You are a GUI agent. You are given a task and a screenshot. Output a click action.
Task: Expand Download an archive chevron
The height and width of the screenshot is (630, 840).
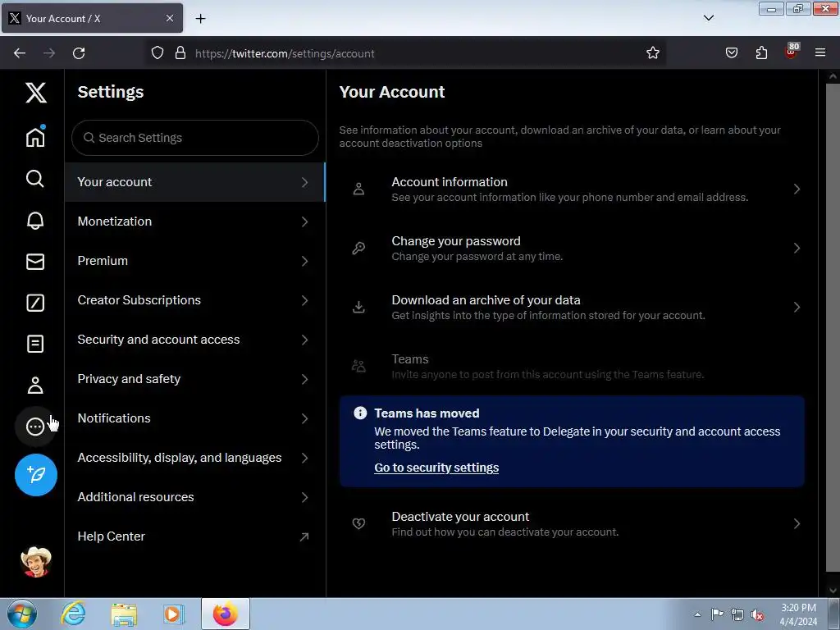coord(797,307)
